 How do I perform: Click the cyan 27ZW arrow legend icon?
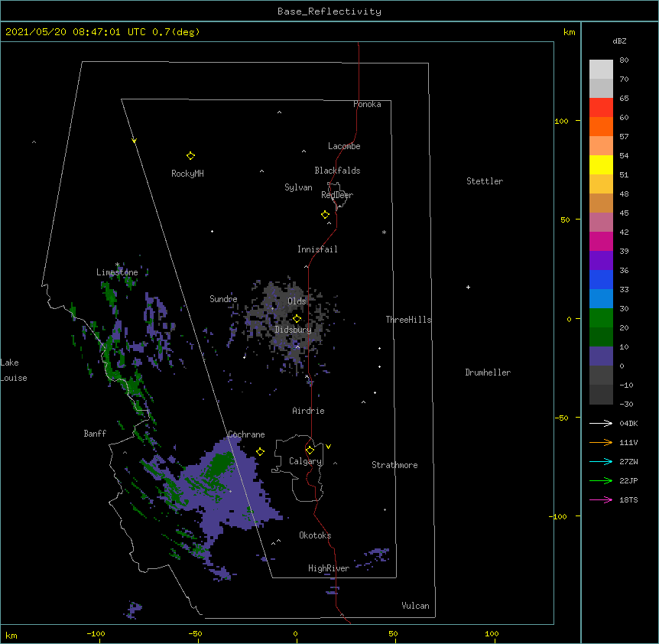[x=601, y=461]
